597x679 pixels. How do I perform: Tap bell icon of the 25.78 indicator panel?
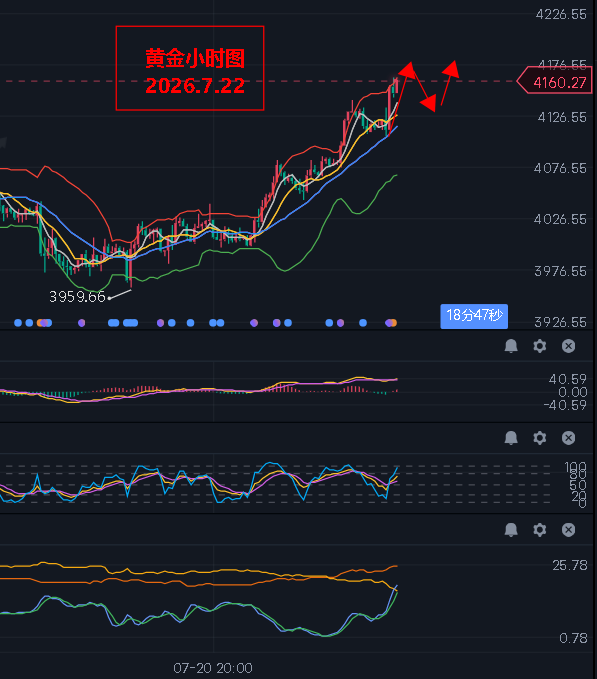point(511,530)
